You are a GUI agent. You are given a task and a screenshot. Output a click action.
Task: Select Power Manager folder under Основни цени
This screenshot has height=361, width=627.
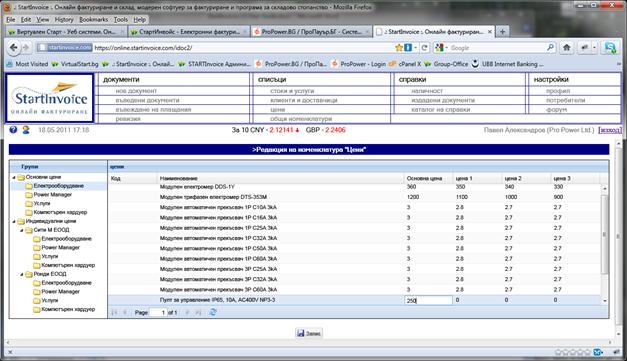52,195
